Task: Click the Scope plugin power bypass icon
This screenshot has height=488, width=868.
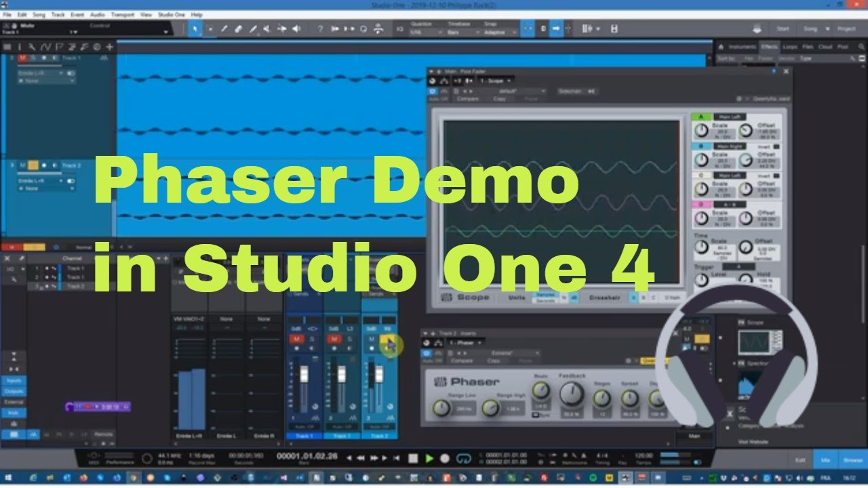Action: [x=433, y=91]
